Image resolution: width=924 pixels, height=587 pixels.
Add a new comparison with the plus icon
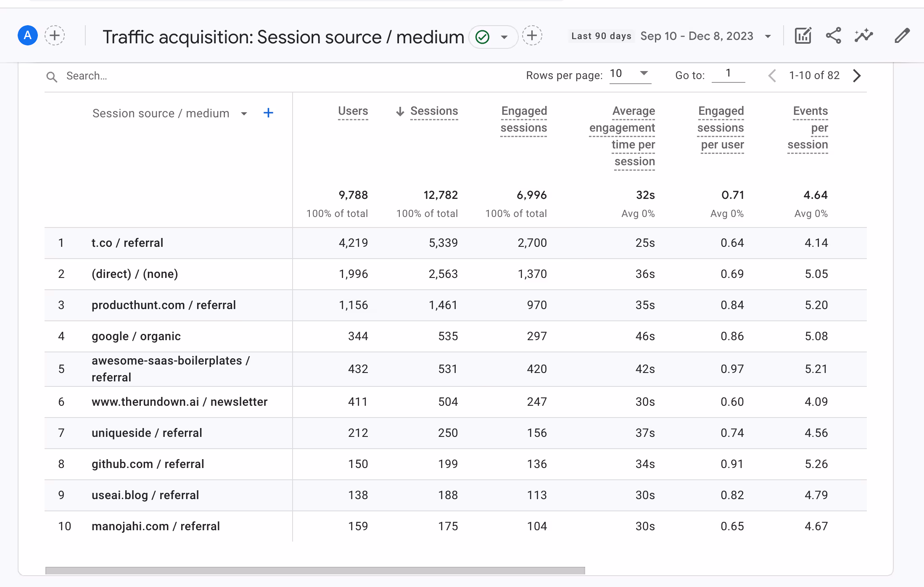(x=55, y=36)
